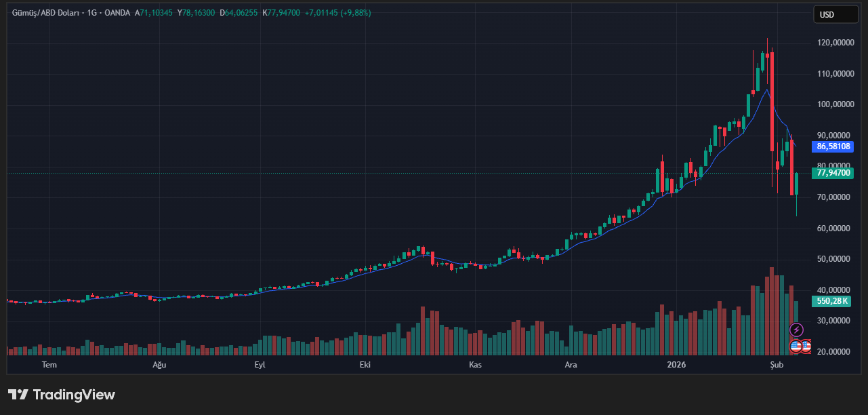Click the 120,00000 price scale label
The height and width of the screenshot is (415, 868).
click(833, 43)
